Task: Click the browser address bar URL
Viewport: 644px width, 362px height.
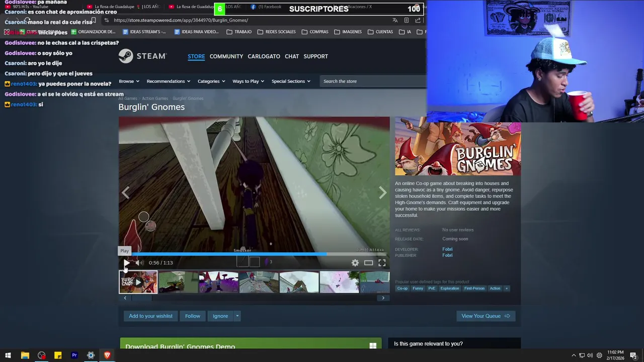Action: (181, 20)
